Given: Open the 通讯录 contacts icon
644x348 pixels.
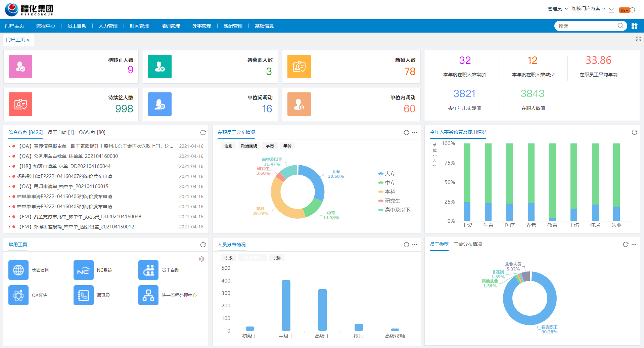Looking at the screenshot, I should coord(83,295).
